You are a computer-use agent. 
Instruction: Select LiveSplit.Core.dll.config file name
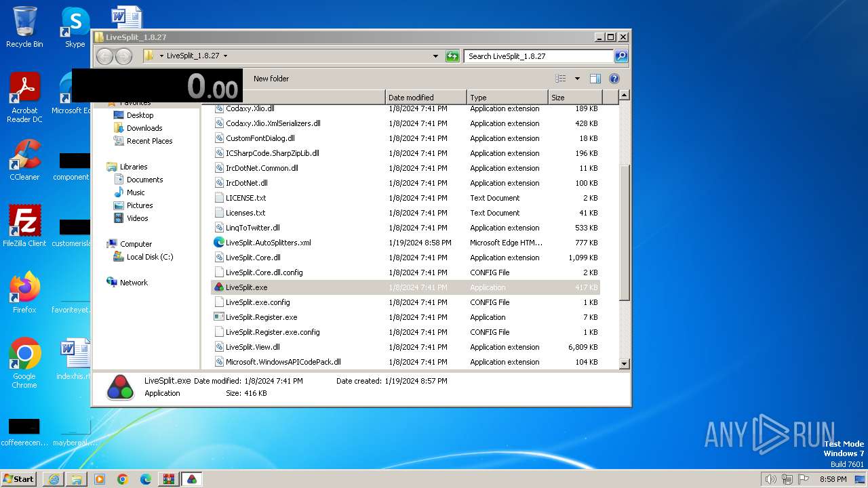264,272
